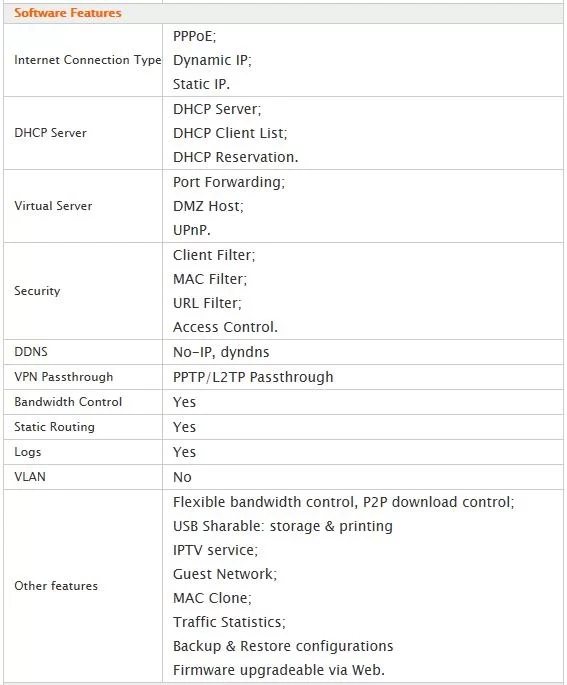Click the PPPoE entry
This screenshot has width=567, height=685.
click(194, 36)
